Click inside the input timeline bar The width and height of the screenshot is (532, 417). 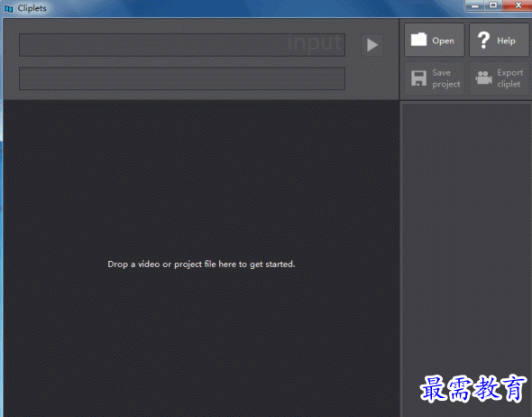click(x=182, y=45)
